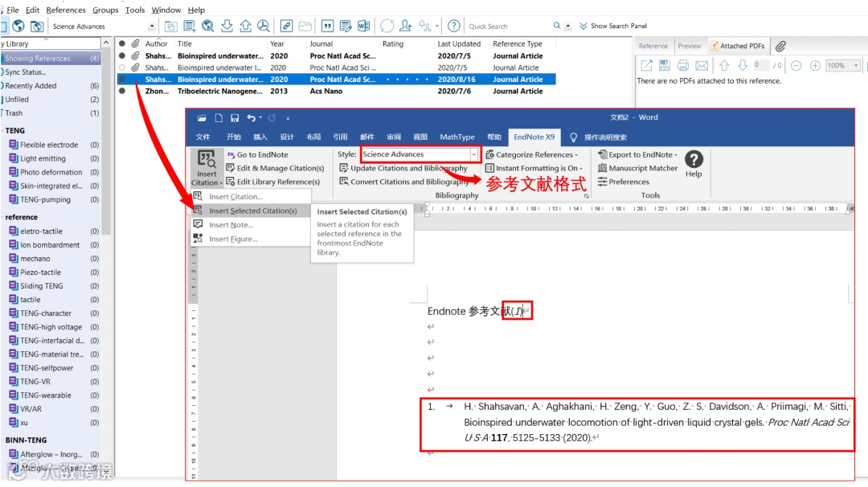Click Word's Undo arrow icon

252,118
